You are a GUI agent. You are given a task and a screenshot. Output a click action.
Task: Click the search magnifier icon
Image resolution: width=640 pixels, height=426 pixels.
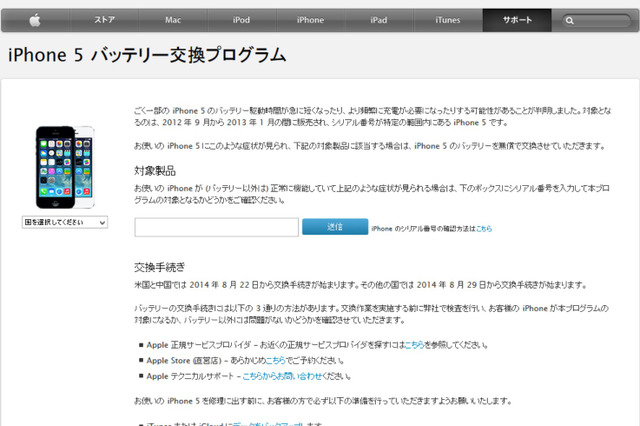(x=570, y=20)
